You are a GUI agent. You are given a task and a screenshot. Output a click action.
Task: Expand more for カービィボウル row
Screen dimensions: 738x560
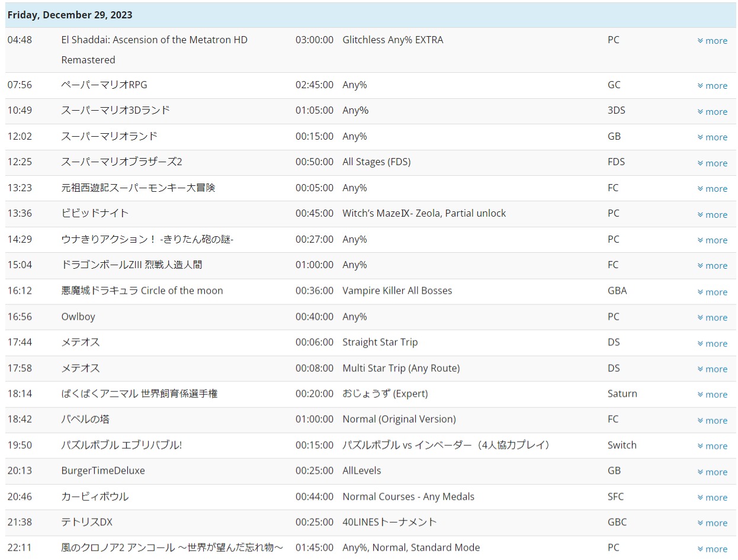[x=712, y=498]
